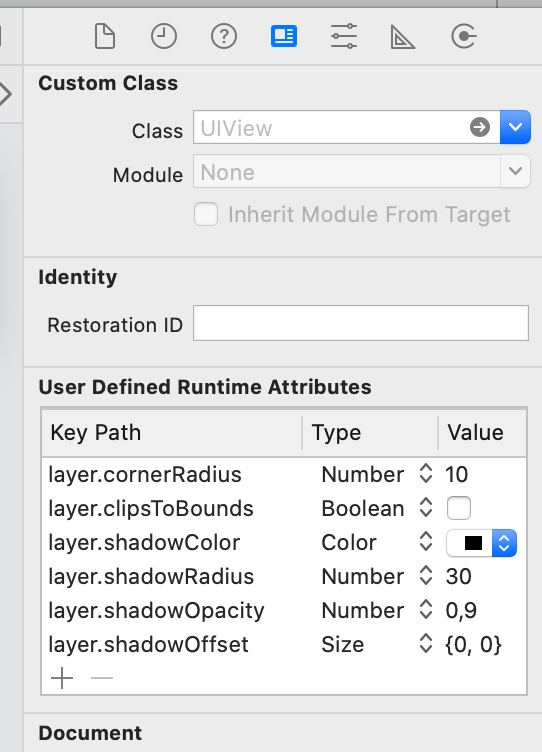Image resolution: width=542 pixels, height=752 pixels.
Task: Click the Identity section header
Action: [x=78, y=277]
